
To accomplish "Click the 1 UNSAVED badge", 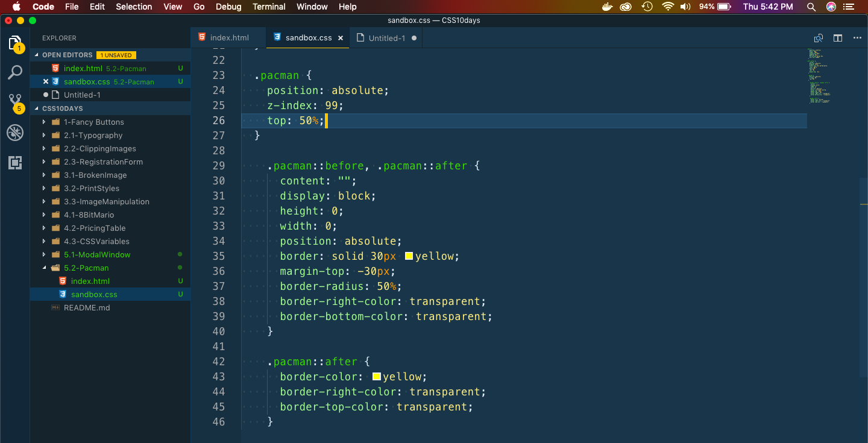I will [x=116, y=55].
